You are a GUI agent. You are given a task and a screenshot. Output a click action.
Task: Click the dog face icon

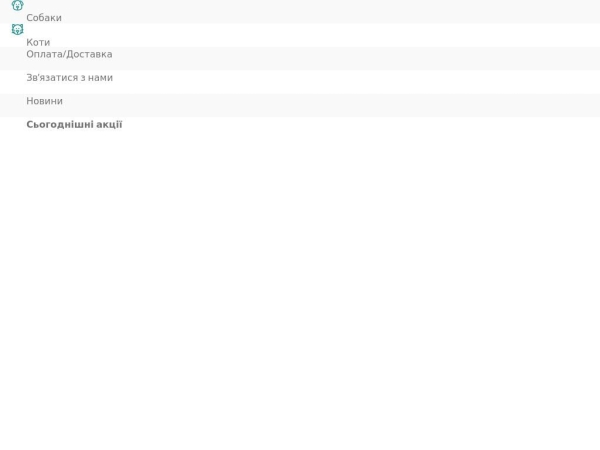pyautogui.click(x=18, y=5)
